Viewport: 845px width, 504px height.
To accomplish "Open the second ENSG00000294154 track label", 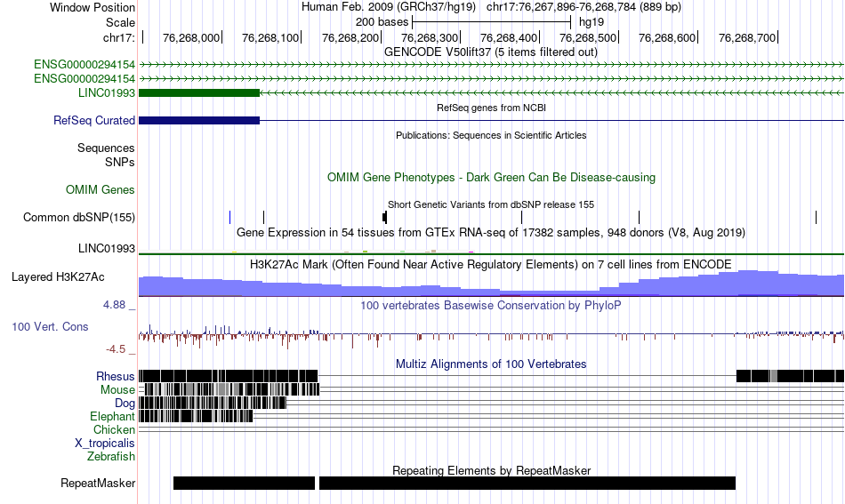I will pyautogui.click(x=84, y=78).
